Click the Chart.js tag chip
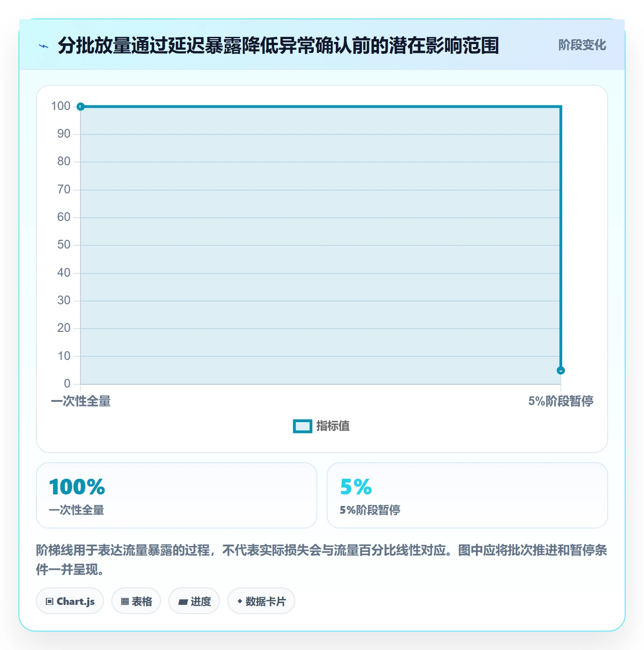 [x=70, y=601]
